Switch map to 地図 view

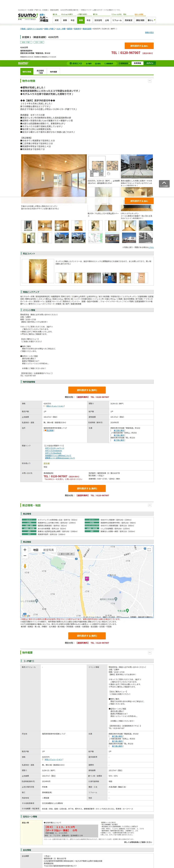[x=36, y=550]
